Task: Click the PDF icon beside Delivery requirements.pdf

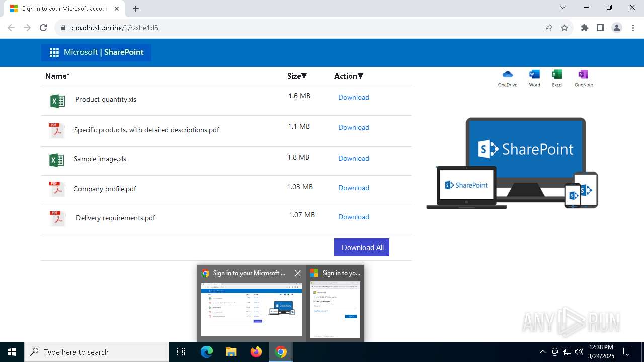Action: pyautogui.click(x=57, y=218)
